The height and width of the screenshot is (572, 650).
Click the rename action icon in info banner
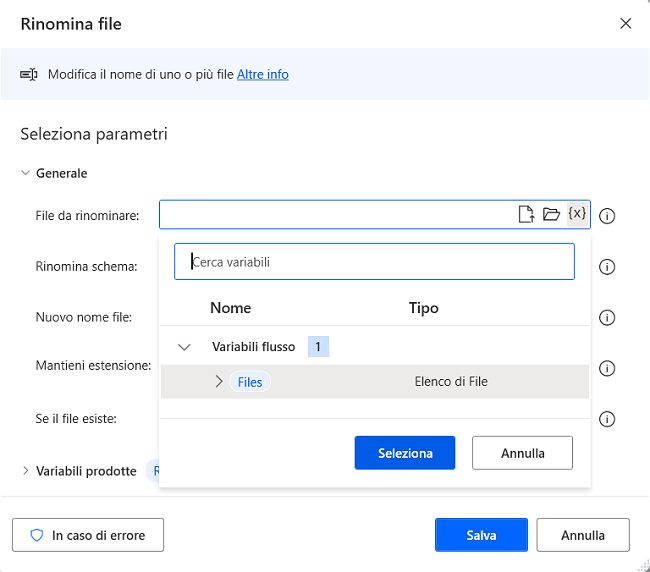[x=29, y=75]
